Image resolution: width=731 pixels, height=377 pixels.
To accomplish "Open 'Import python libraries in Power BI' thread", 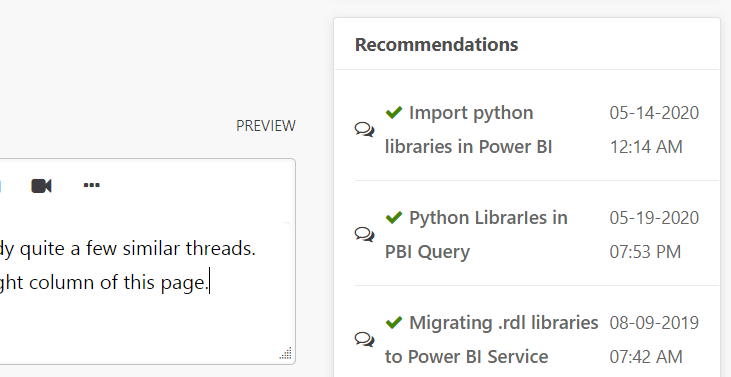I will [469, 130].
